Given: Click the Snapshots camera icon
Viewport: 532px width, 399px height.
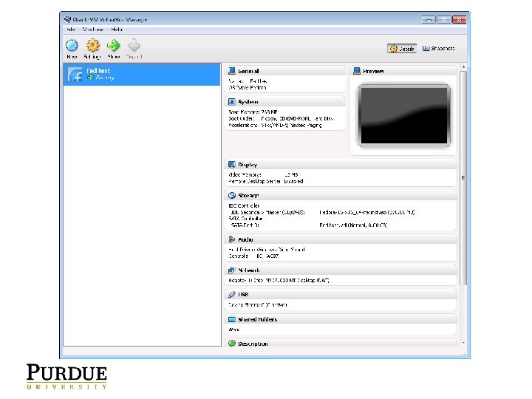Looking at the screenshot, I should point(426,49).
